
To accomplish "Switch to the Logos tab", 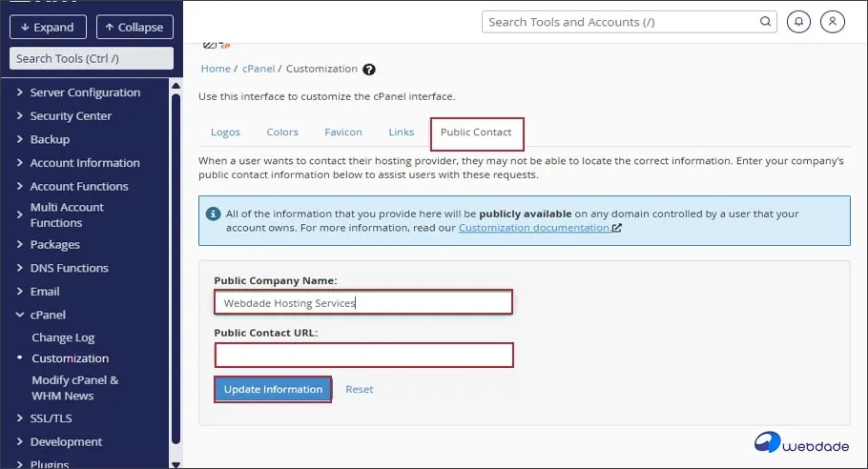I will (225, 133).
